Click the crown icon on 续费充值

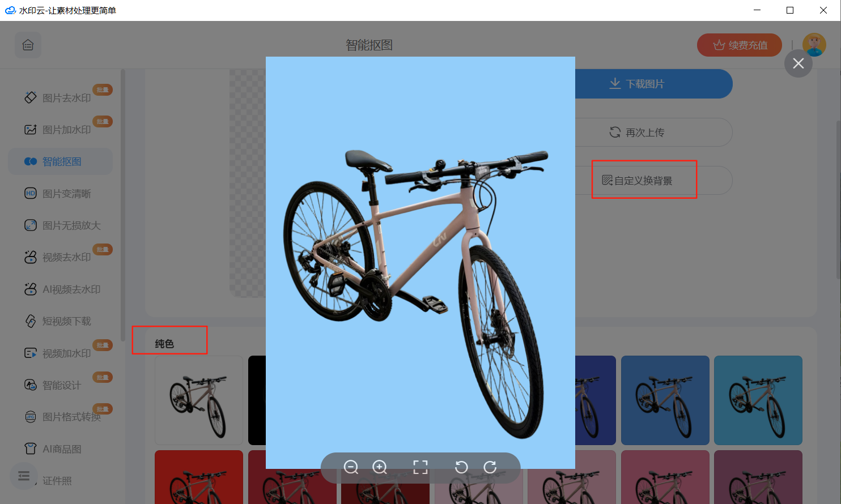click(x=719, y=45)
